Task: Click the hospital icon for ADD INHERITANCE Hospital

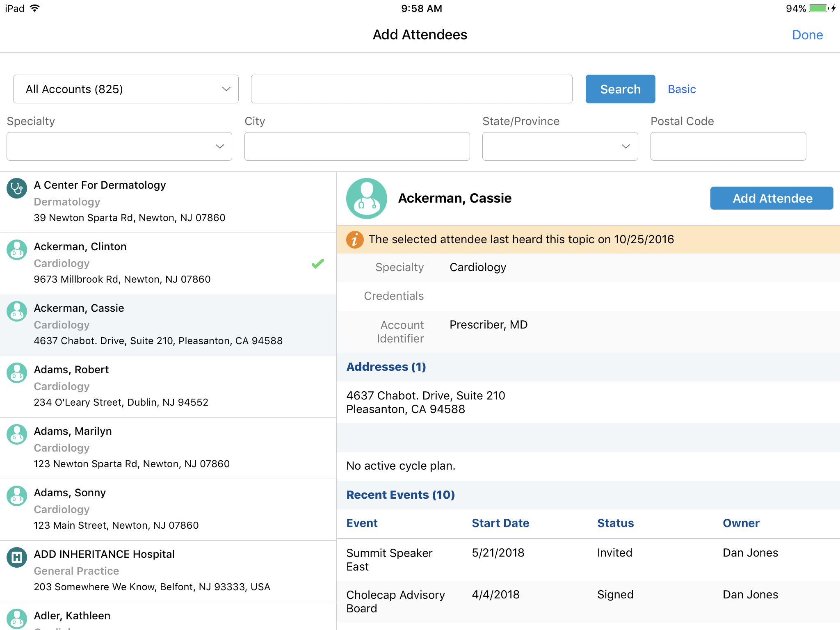Action: point(17,557)
